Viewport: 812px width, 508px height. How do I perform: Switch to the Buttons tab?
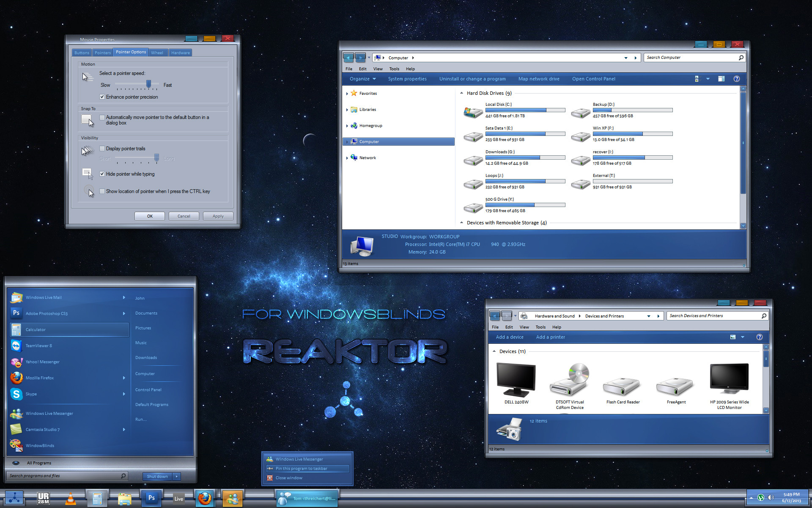point(82,53)
